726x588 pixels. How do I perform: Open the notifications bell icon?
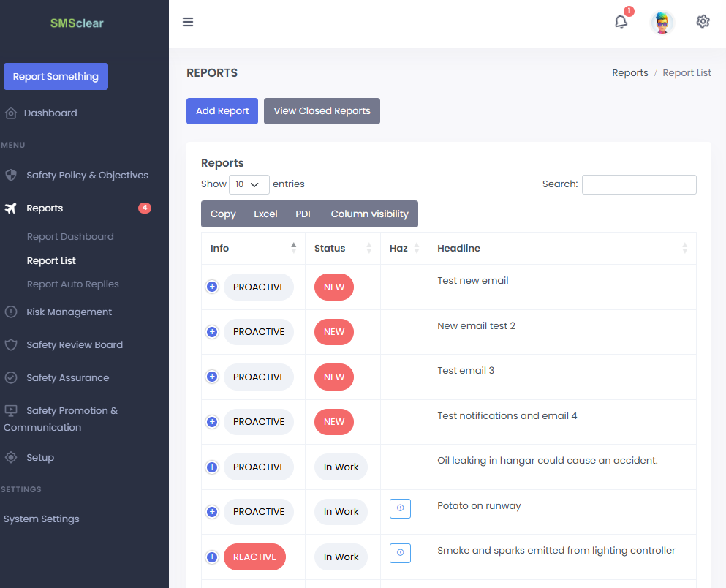(x=621, y=22)
